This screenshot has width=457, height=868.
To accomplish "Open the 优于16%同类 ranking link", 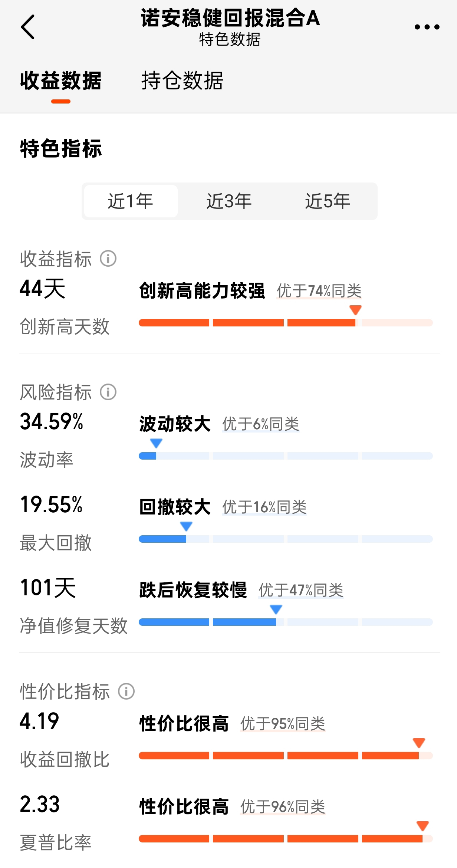I will coord(264,507).
